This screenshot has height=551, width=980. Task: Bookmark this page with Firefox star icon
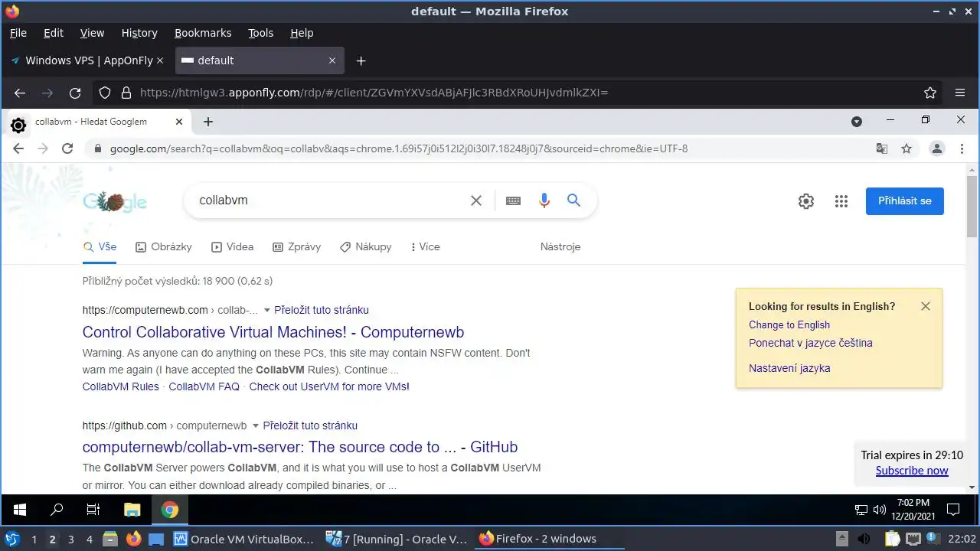coord(930,93)
